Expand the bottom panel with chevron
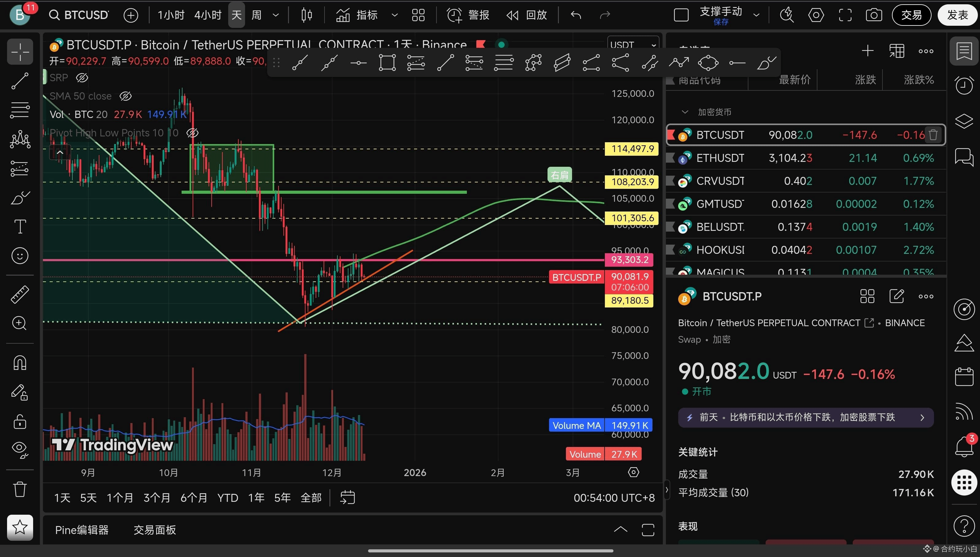980x557 pixels. pyautogui.click(x=620, y=530)
